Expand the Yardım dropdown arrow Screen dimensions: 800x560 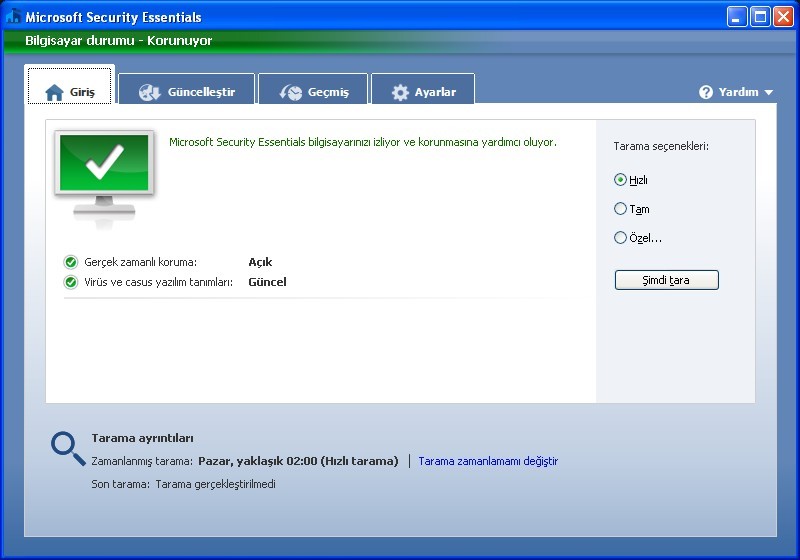click(769, 92)
